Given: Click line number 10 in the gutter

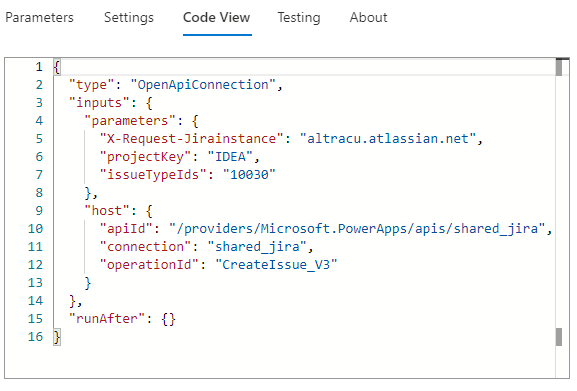Looking at the screenshot, I should pos(35,229).
